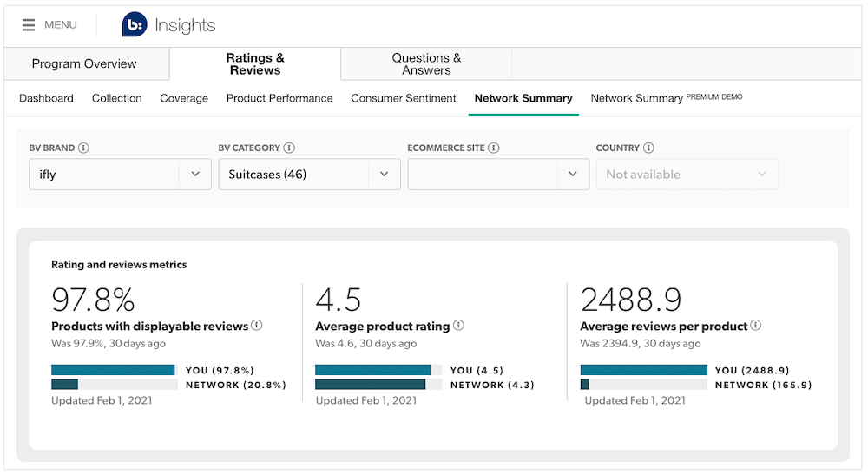Viewport: 868px width, 475px height.
Task: Show info for Average reviews per product
Action: [756, 326]
